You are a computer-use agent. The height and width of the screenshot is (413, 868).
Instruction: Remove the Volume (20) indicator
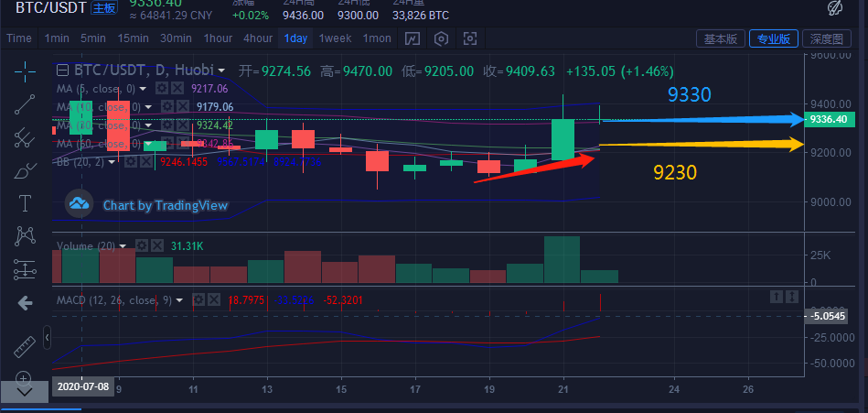point(155,245)
